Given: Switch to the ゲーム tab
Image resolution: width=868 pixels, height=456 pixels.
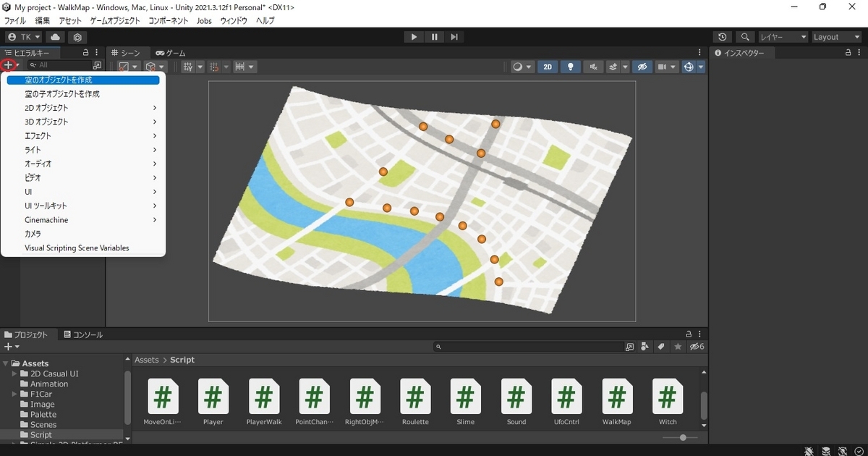Looking at the screenshot, I should 171,54.
